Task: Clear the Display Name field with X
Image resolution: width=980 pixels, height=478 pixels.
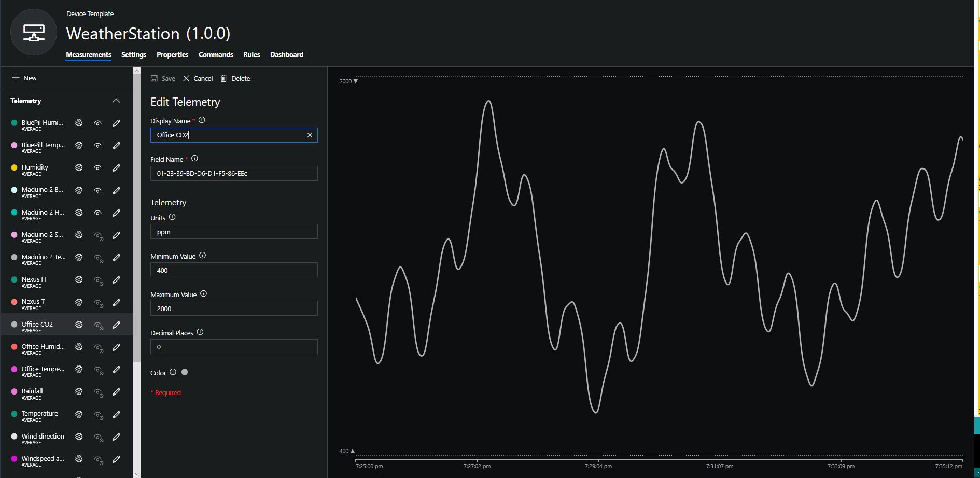Action: click(310, 135)
